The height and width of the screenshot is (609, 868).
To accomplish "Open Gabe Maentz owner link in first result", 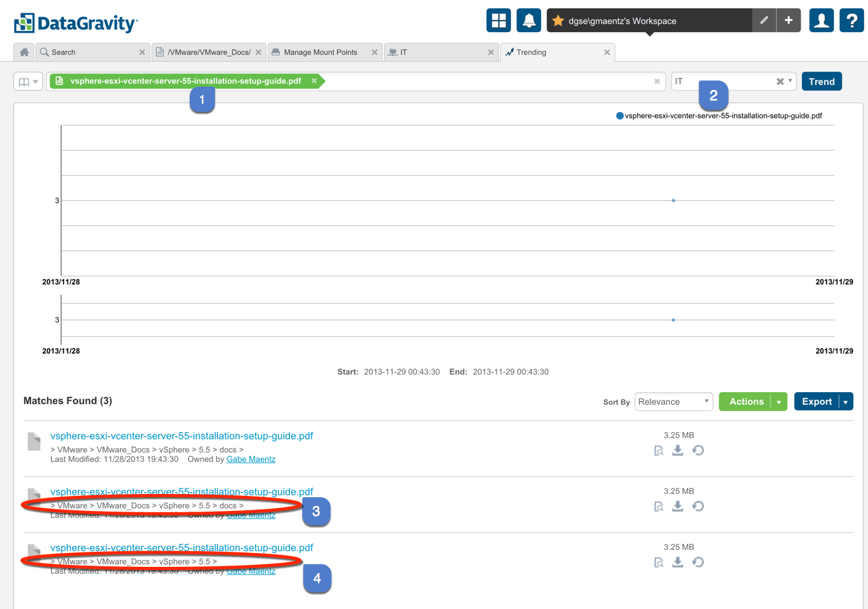I will 251,459.
